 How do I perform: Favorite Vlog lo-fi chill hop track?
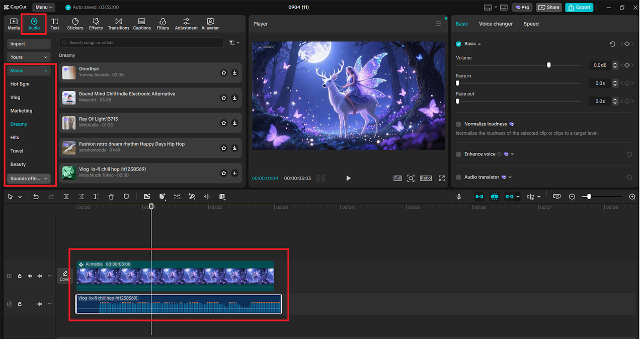point(224,174)
